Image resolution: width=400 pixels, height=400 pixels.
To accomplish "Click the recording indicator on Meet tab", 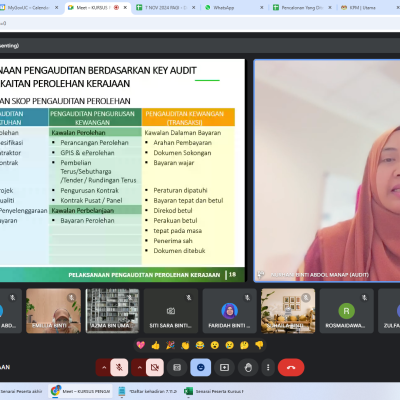I will [x=116, y=7].
